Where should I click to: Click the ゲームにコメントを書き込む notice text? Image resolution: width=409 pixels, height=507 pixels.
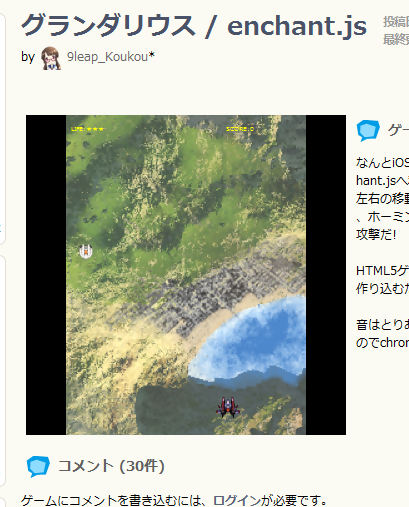[x=174, y=500]
